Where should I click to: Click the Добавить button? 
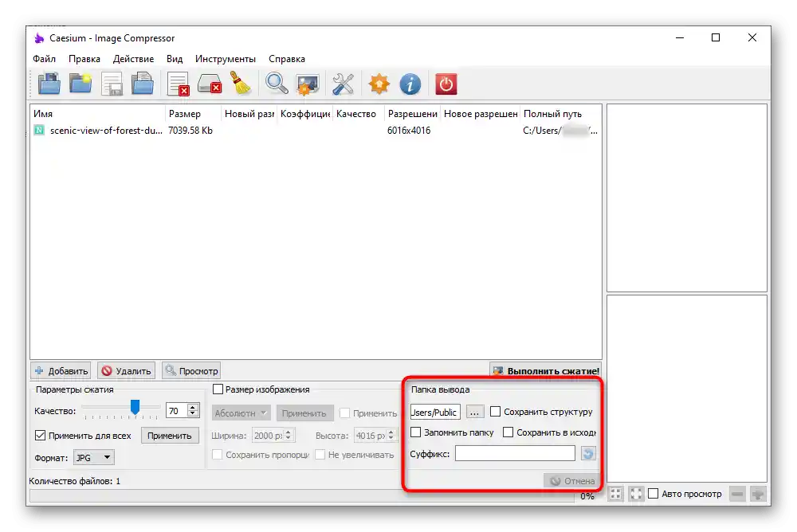(61, 371)
